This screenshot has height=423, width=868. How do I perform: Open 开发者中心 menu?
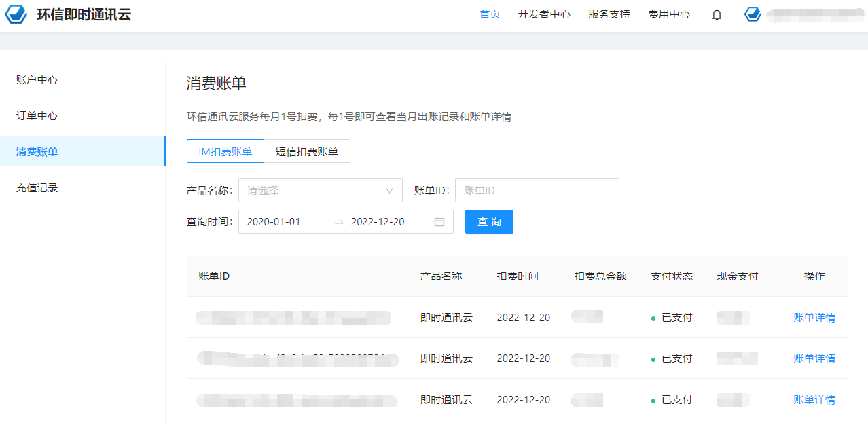(544, 14)
